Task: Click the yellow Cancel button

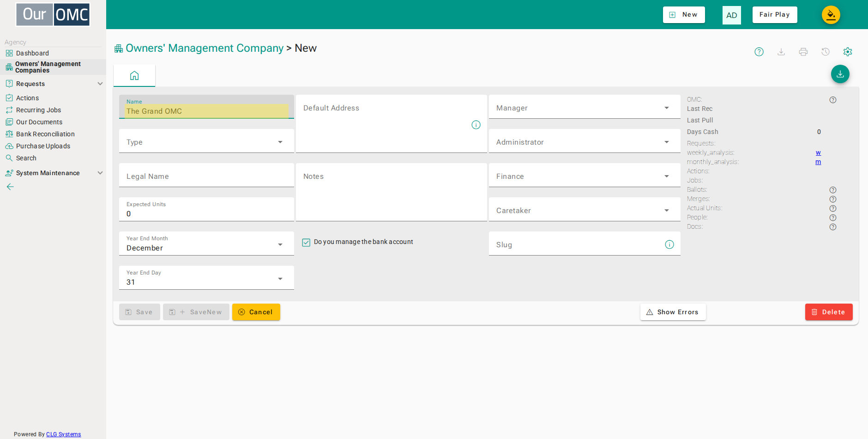Action: coord(256,312)
